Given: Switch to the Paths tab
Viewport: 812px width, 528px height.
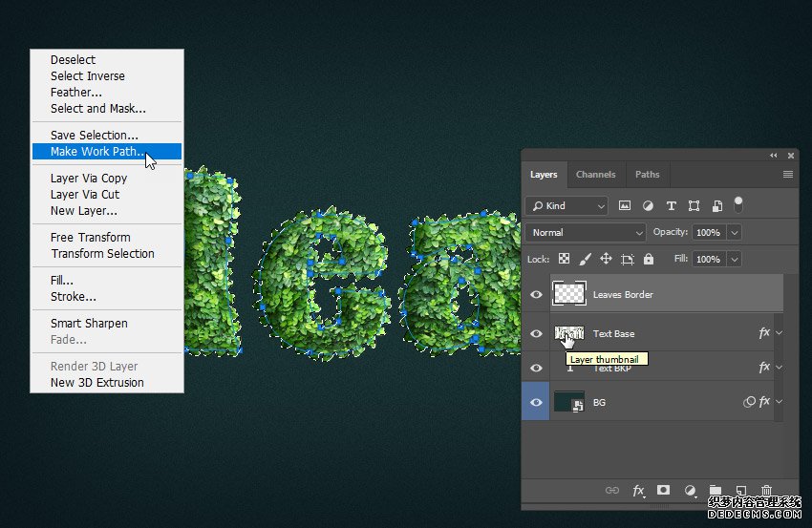Looking at the screenshot, I should coord(648,175).
